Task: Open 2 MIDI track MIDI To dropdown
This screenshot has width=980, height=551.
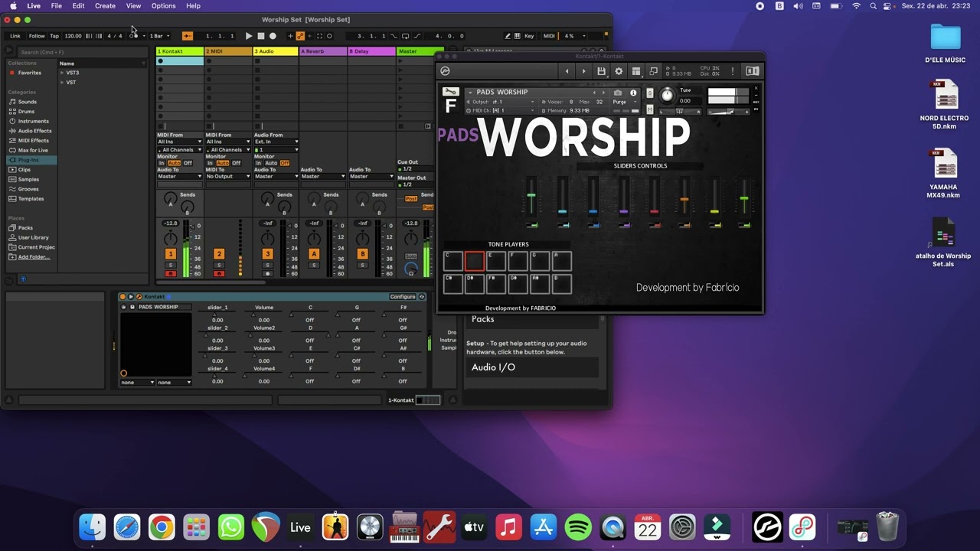Action: (228, 177)
